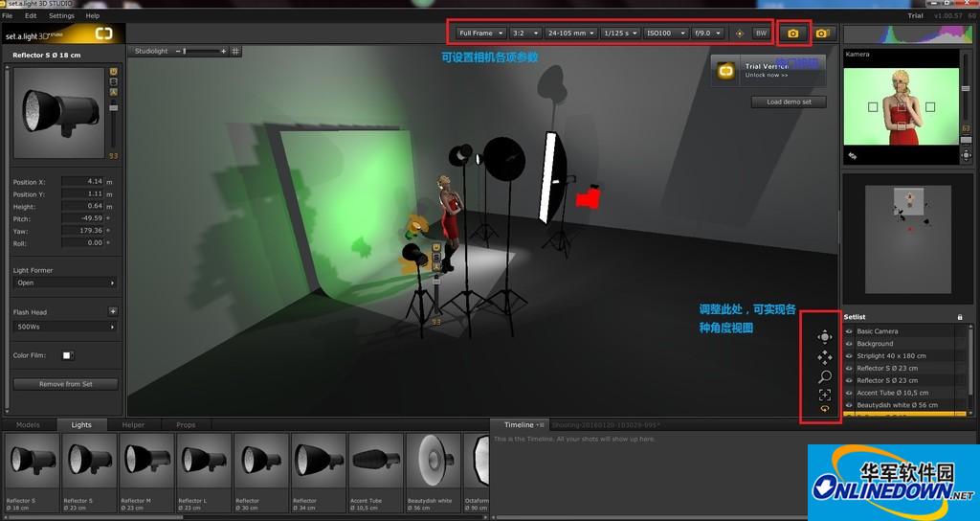Toggle visibility of Background in Setlist
Viewport: 980px width, 521px height.
coord(849,344)
